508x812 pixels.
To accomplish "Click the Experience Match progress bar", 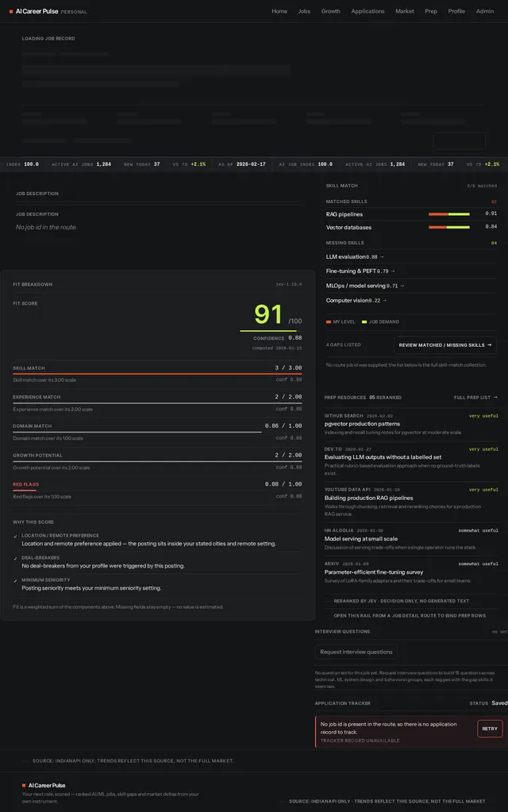I will [157, 402].
